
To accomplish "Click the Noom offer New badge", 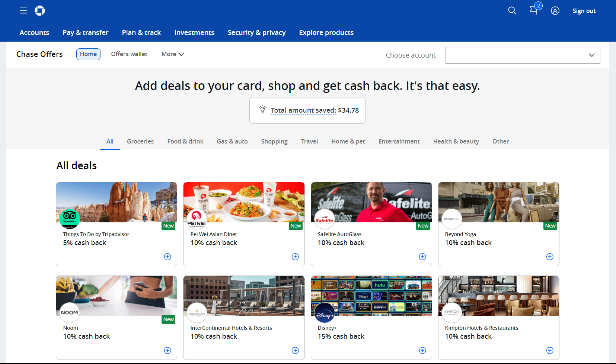I will click(x=169, y=319).
